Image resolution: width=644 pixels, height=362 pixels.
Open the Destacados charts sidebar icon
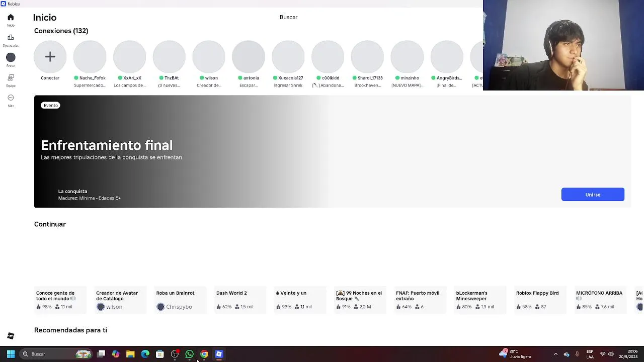pyautogui.click(x=11, y=38)
